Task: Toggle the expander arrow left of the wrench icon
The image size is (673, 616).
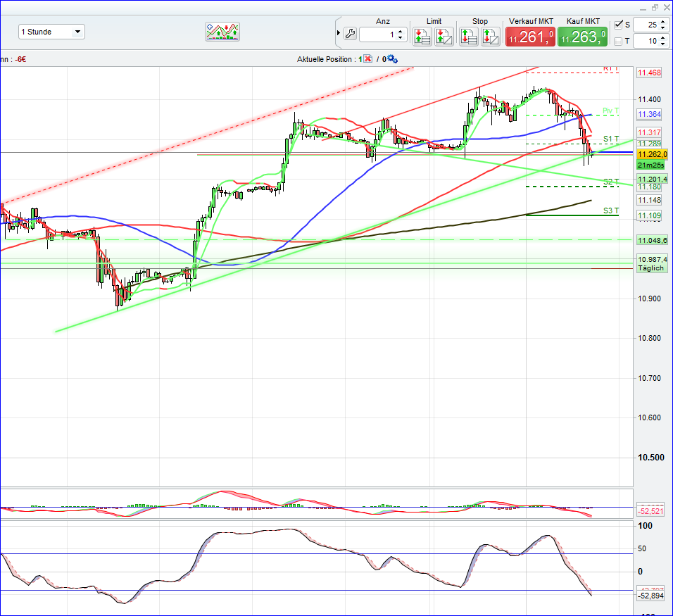Action: tap(338, 32)
